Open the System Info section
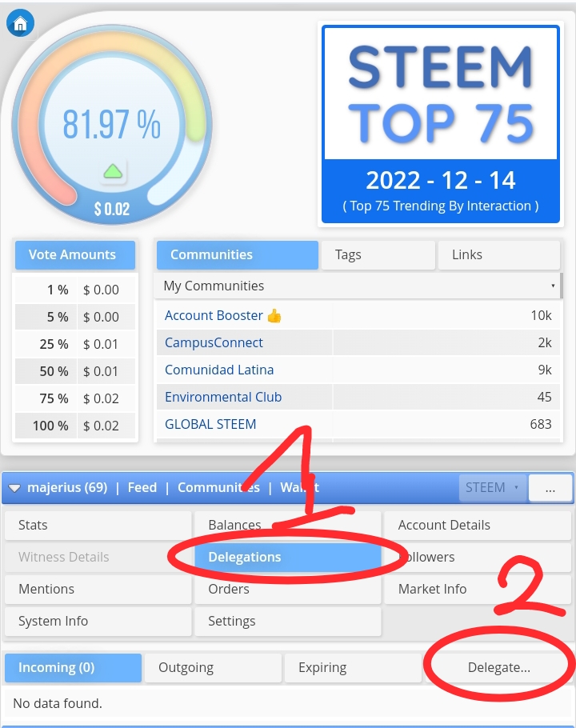This screenshot has height=728, width=576. click(x=98, y=622)
